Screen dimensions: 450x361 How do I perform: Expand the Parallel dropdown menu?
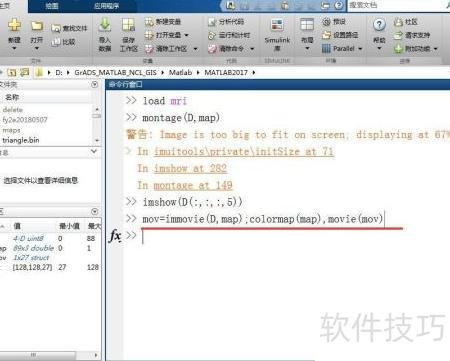click(x=360, y=49)
